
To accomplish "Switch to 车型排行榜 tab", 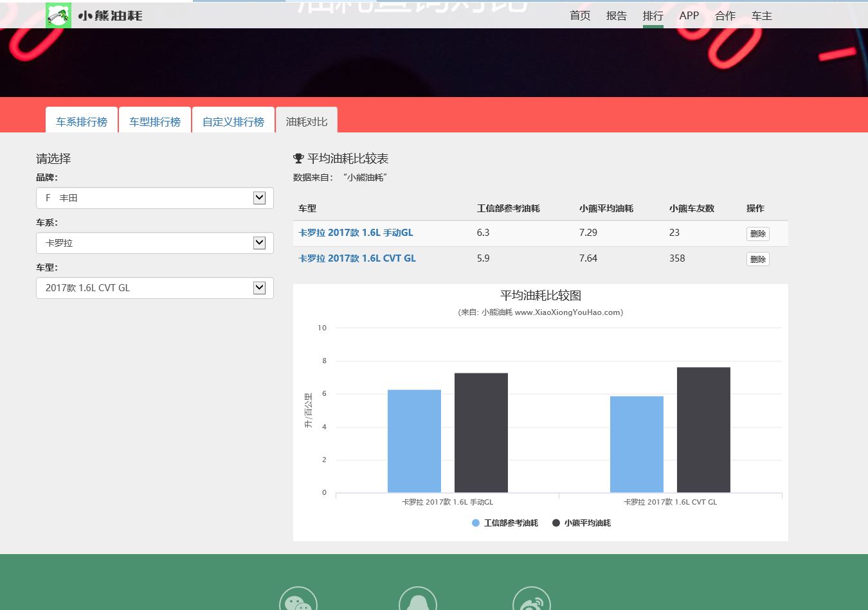I will (x=155, y=121).
